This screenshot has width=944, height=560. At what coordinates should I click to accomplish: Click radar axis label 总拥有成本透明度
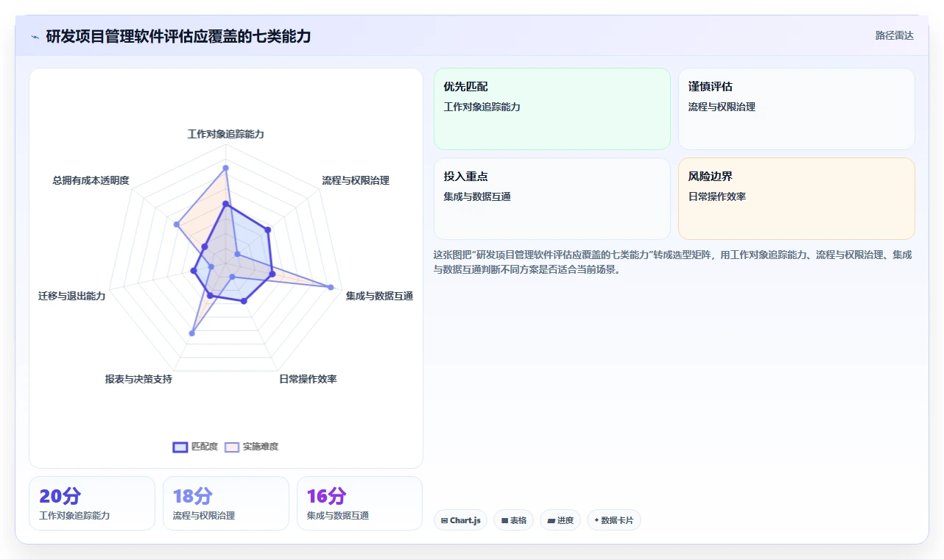click(x=91, y=180)
